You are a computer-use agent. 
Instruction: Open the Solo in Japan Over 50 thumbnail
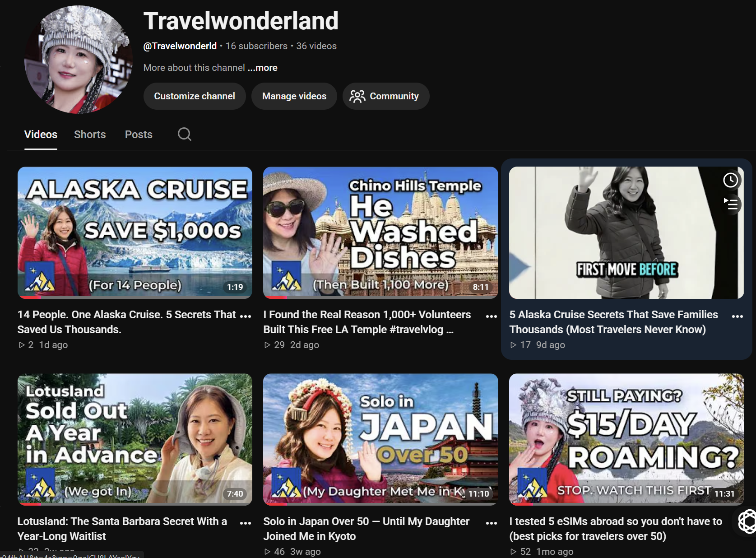[x=380, y=439]
